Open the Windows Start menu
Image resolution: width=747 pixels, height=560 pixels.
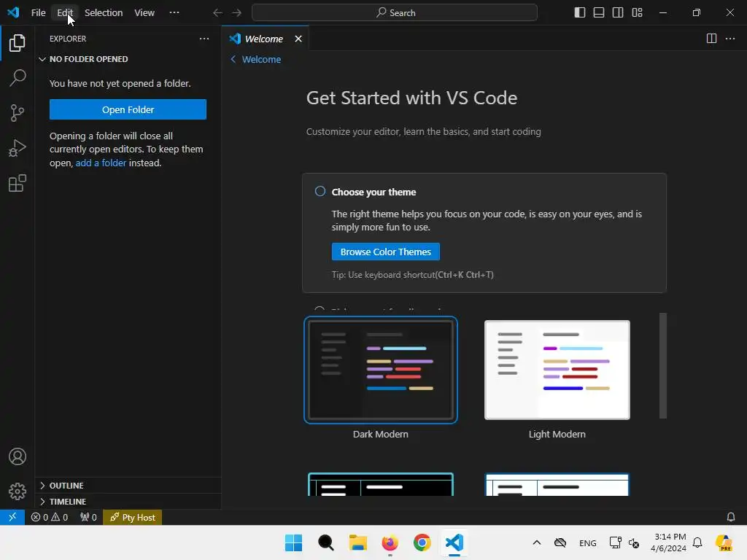click(x=293, y=542)
